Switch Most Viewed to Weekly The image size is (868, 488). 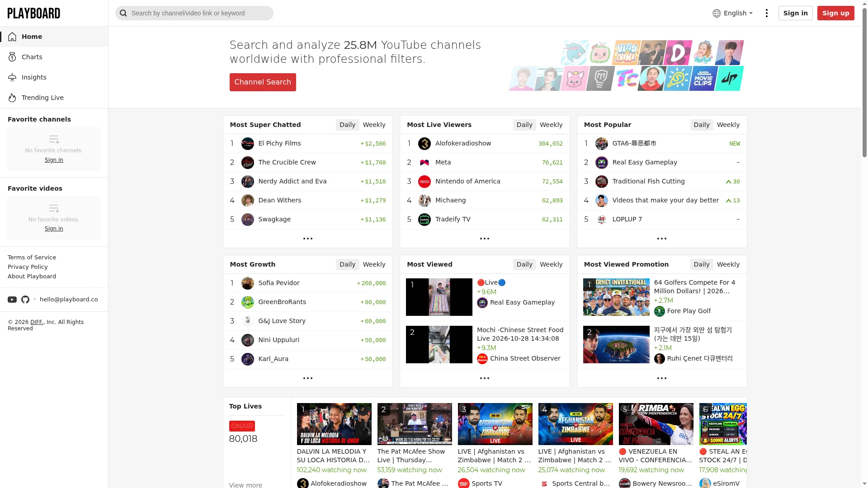tap(551, 264)
